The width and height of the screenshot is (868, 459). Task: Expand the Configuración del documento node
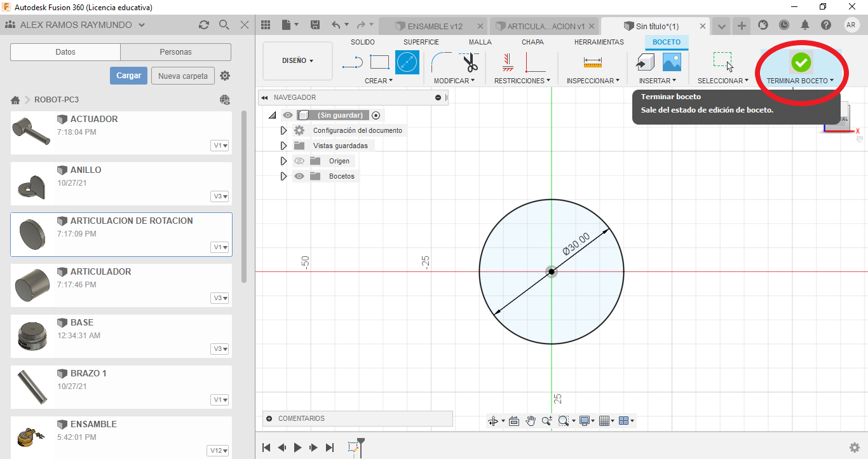click(283, 130)
